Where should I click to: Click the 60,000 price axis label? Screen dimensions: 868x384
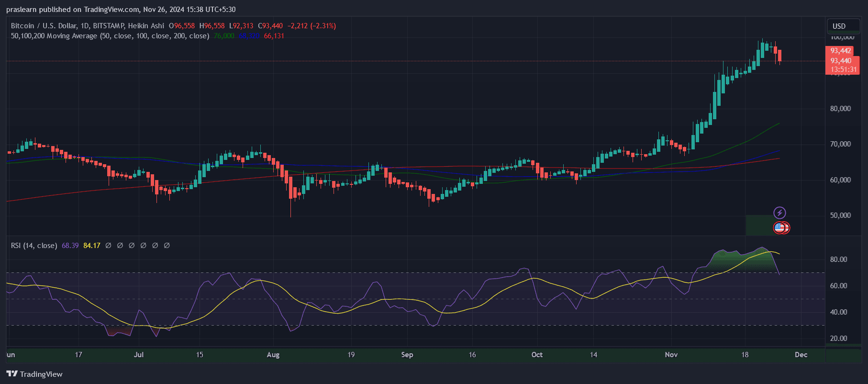coord(840,180)
